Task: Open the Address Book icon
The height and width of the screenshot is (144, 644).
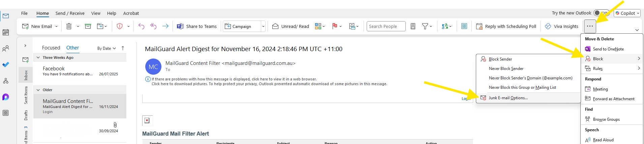Action: pos(413,26)
